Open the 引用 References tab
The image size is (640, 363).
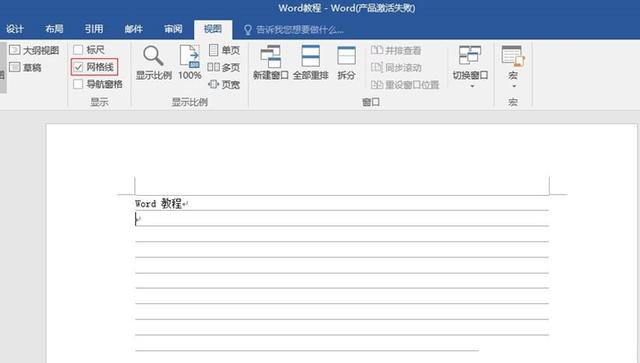click(94, 29)
